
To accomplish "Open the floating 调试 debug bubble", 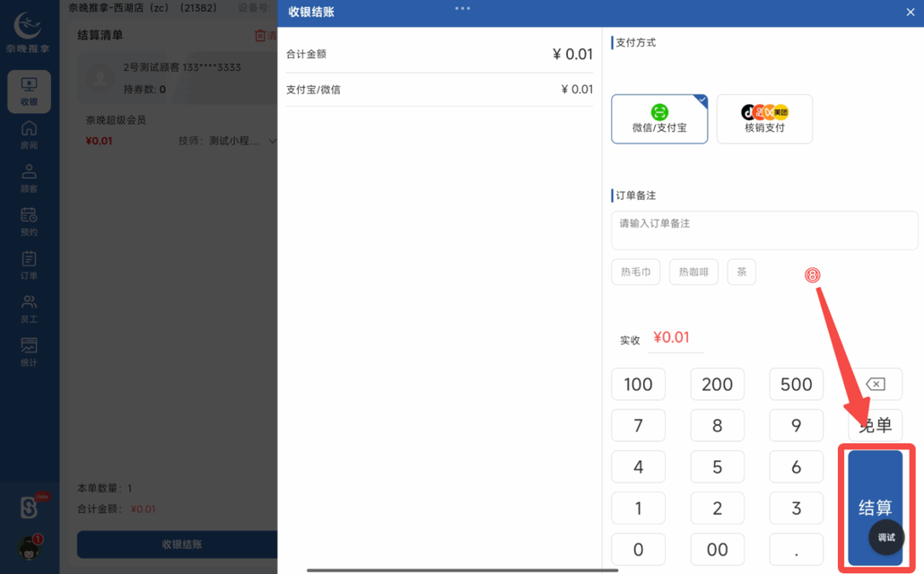I will (885, 537).
